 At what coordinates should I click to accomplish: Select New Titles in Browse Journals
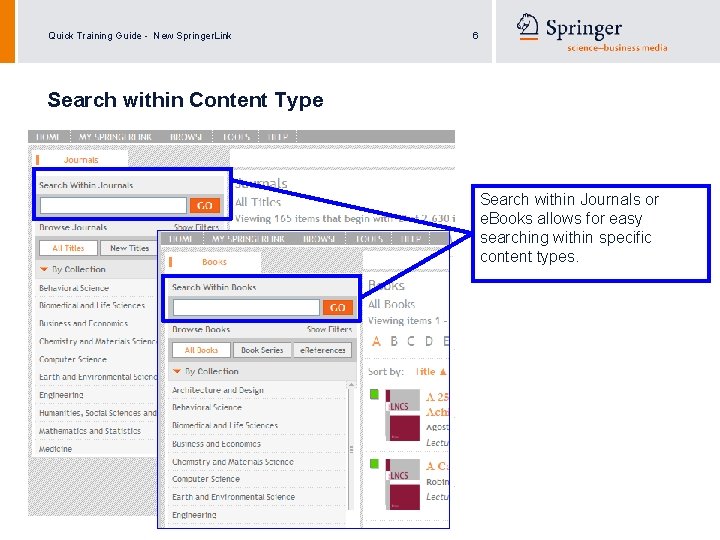pos(129,248)
